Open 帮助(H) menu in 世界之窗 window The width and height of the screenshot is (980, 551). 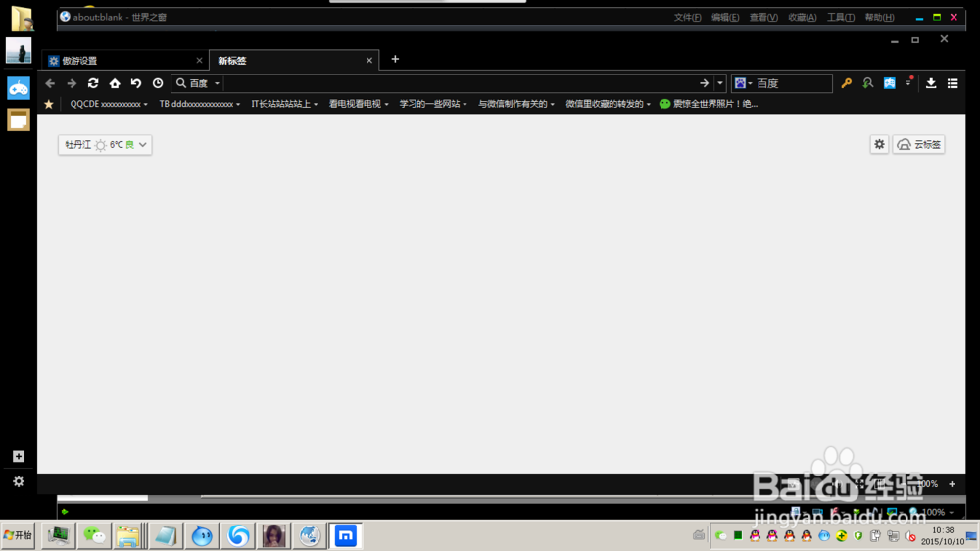pos(879,18)
